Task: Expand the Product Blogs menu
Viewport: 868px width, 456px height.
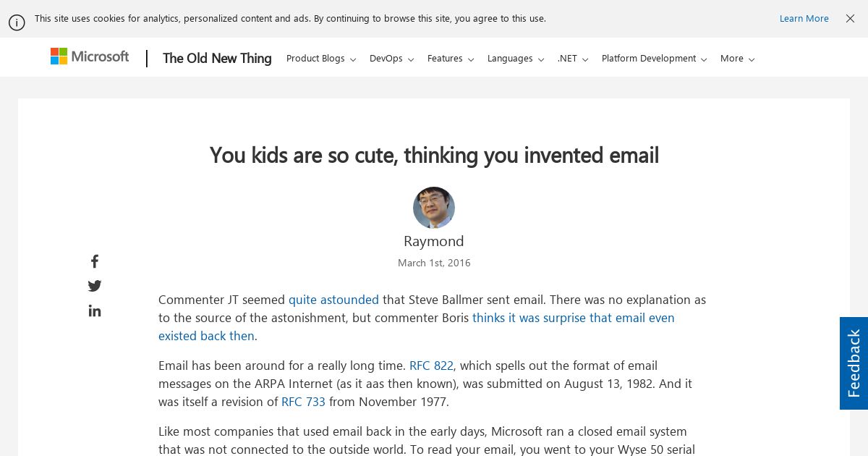Action: point(321,59)
